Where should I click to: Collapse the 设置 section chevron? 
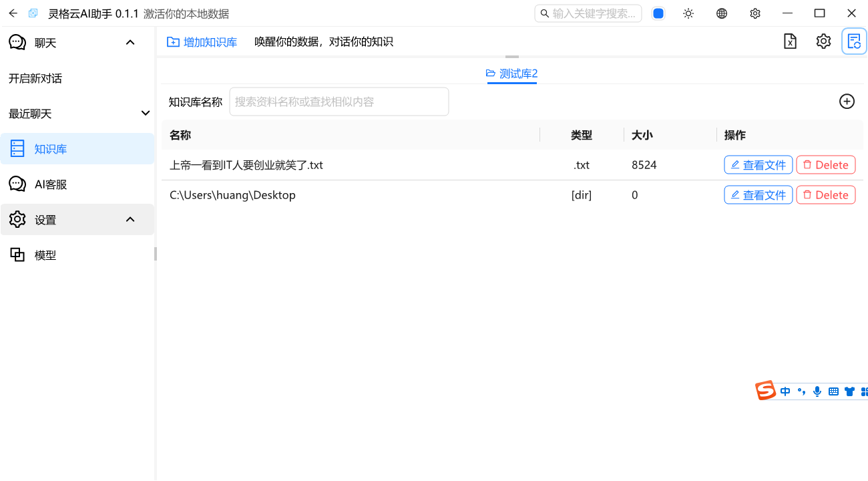pyautogui.click(x=130, y=219)
